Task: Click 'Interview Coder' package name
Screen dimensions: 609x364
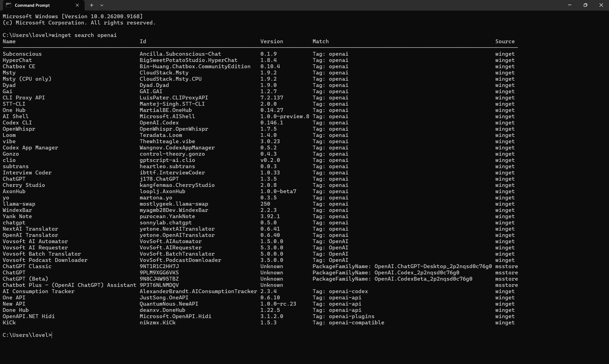Action: pos(27,172)
